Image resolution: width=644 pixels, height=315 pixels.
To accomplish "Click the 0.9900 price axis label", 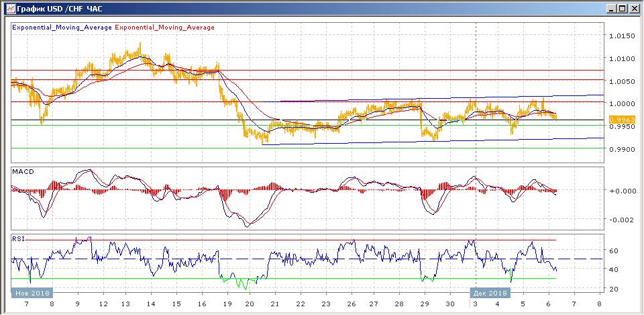I will (621, 149).
